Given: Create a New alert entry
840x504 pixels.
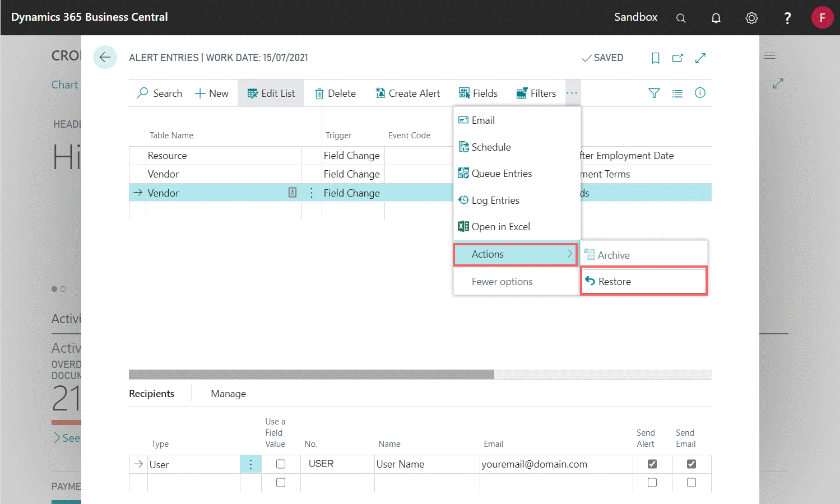Looking at the screenshot, I should pyautogui.click(x=211, y=94).
